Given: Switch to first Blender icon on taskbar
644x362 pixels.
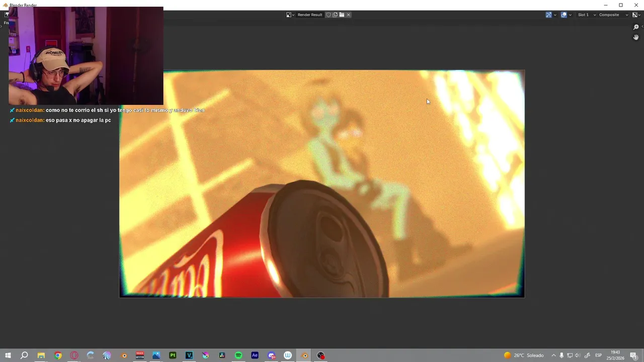Looking at the screenshot, I should tap(124, 355).
